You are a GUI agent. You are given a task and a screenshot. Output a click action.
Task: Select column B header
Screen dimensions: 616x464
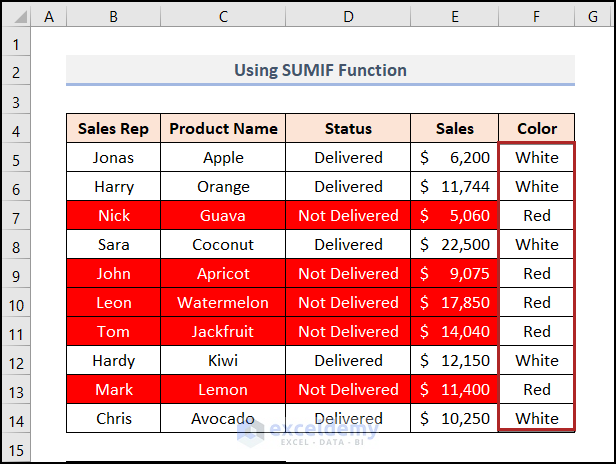coord(113,16)
